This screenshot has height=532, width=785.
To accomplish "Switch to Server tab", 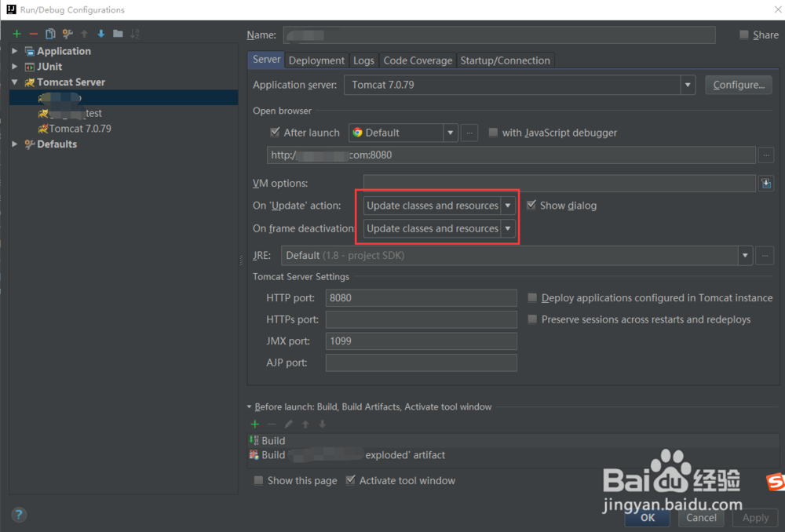I will pyautogui.click(x=266, y=60).
